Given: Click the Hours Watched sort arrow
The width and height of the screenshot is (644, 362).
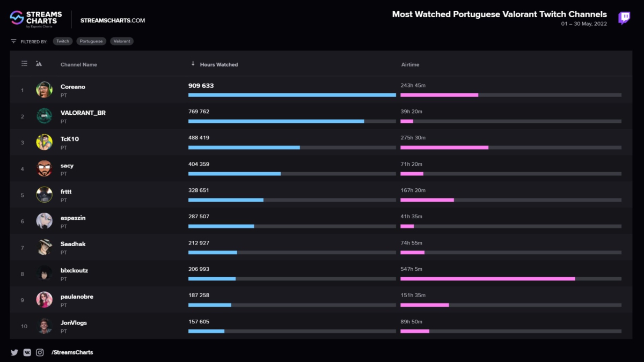Looking at the screenshot, I should (193, 64).
